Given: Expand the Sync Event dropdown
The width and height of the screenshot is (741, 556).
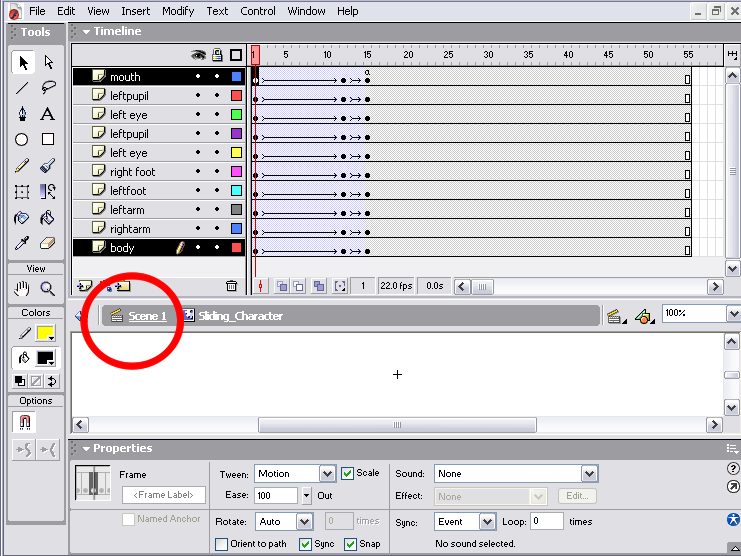Looking at the screenshot, I should click(x=487, y=522).
